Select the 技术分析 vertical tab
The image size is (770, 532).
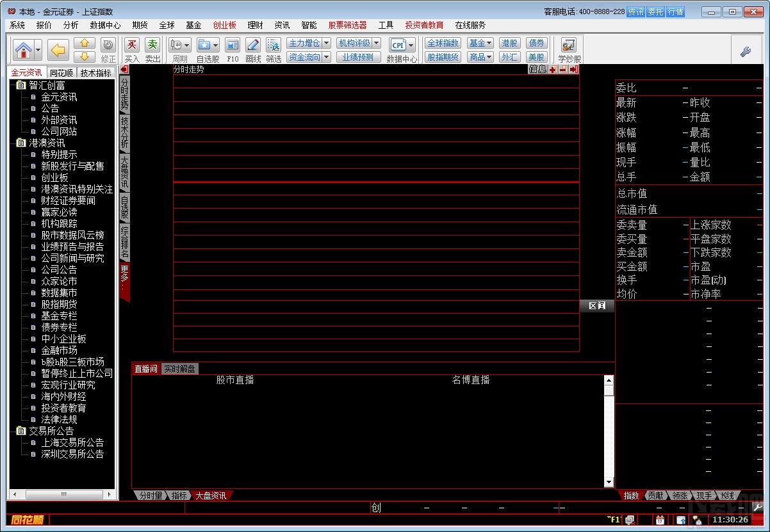tap(125, 133)
